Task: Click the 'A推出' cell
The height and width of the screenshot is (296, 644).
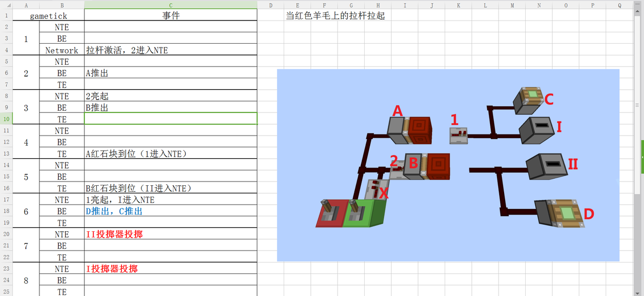Action: pos(171,73)
